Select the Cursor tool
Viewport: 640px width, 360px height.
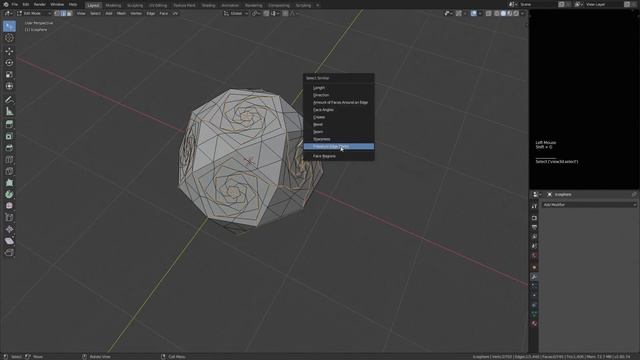point(9,38)
